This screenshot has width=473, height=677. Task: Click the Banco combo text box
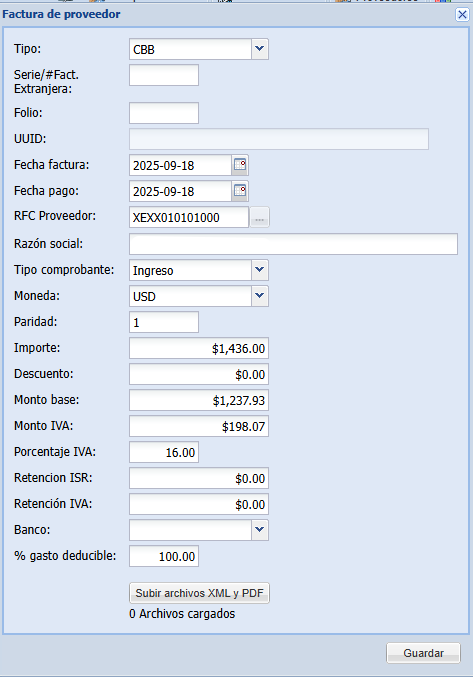[x=190, y=530]
